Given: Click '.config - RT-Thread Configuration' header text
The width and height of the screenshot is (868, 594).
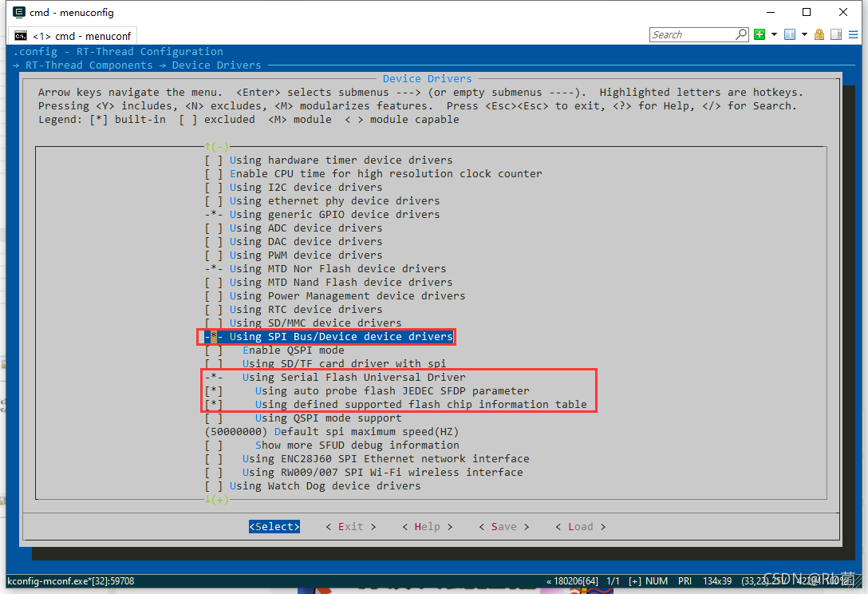Looking at the screenshot, I should [118, 52].
